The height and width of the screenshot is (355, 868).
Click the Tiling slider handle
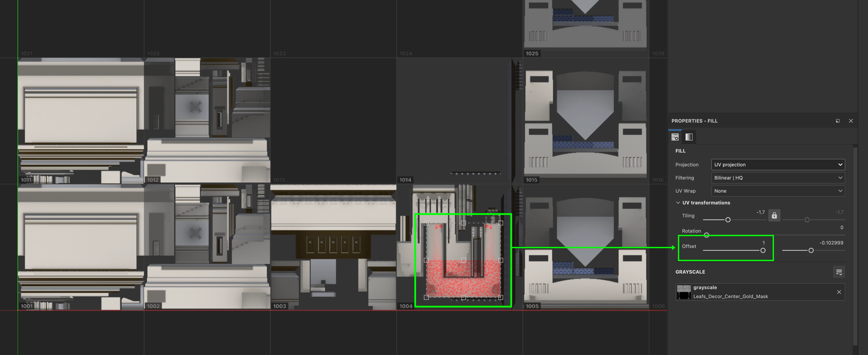[728, 220]
